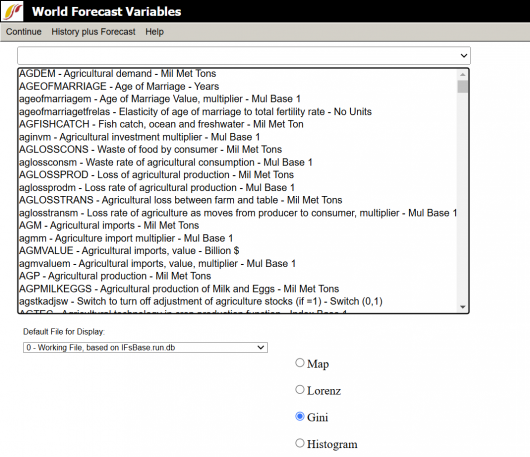
Task: Select the Lorenz radio button
Action: click(299, 389)
